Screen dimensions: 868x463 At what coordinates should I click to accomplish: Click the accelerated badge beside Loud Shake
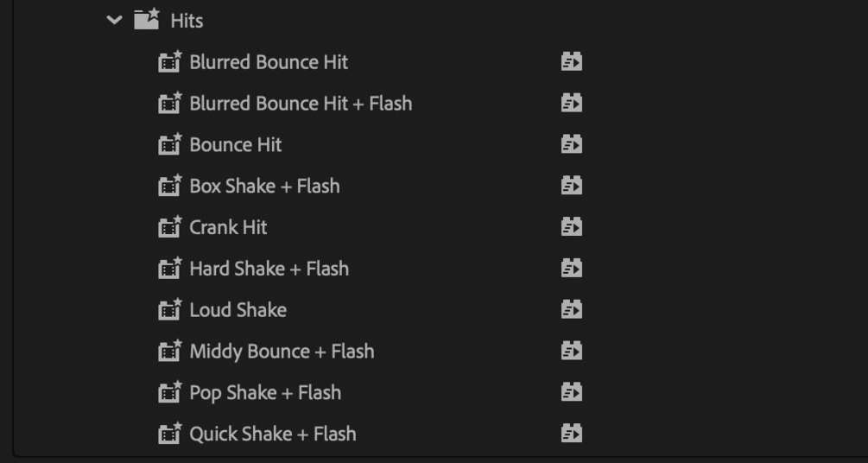[x=571, y=309]
